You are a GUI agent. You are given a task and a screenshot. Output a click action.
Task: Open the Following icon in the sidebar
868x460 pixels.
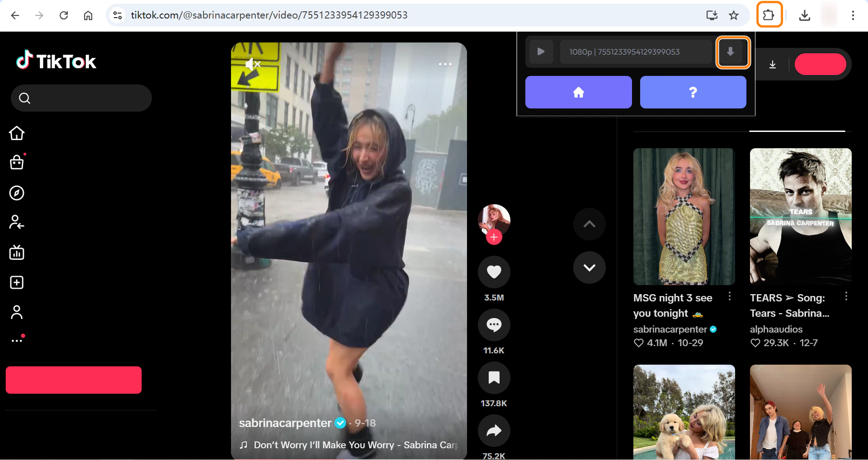[17, 222]
